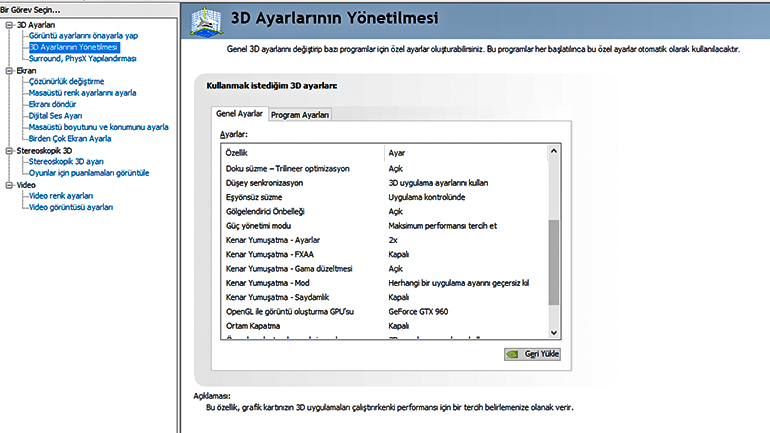Click the 2x anti-aliasing value

(x=393, y=240)
